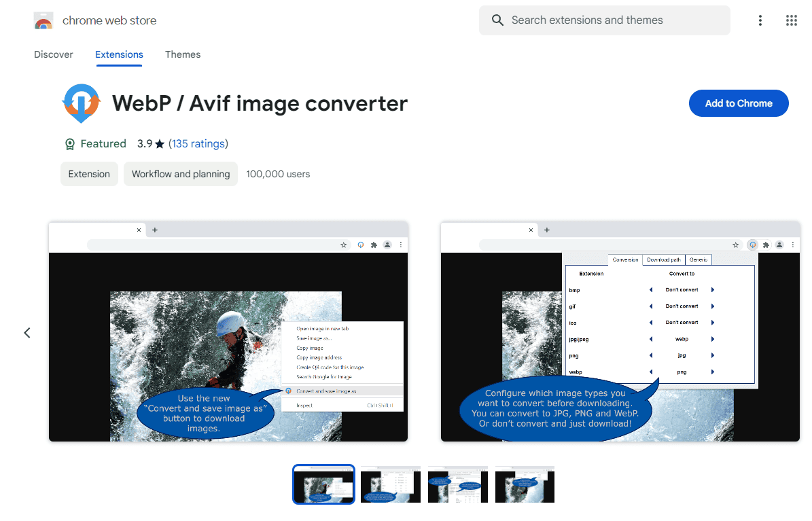Open the 135 ratings link

tap(198, 143)
